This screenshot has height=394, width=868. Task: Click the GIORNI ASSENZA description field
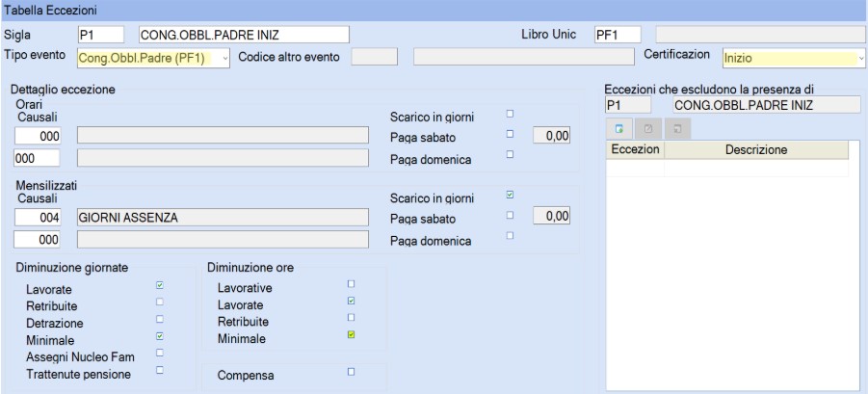223,217
